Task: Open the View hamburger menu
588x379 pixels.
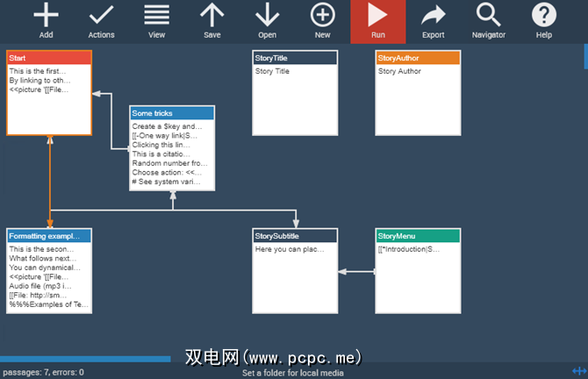Action: (157, 16)
